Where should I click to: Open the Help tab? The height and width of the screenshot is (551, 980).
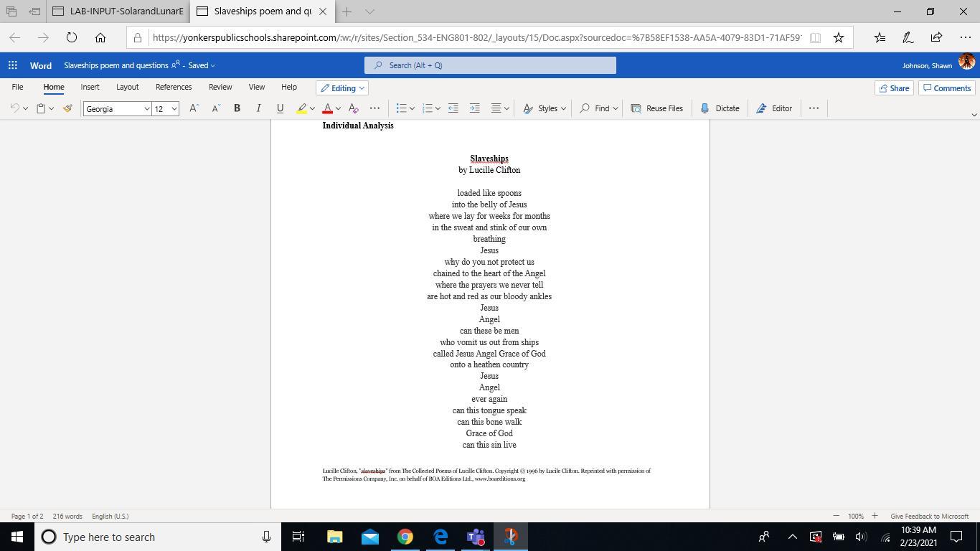289,87
